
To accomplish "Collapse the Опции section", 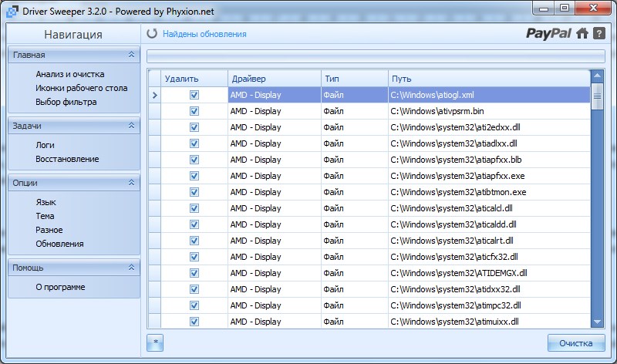I will click(x=131, y=183).
